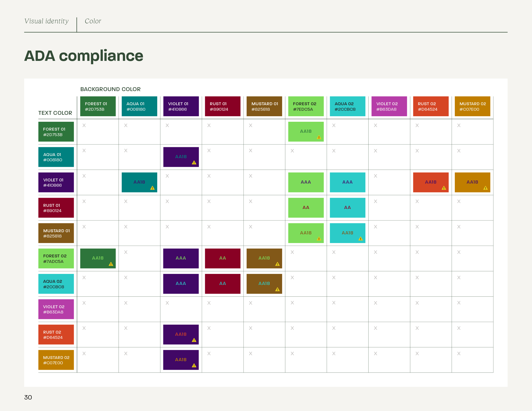Click the Violet 02 #B63DA8 background column swatch
Screen dimensions: 532x411
click(389, 106)
